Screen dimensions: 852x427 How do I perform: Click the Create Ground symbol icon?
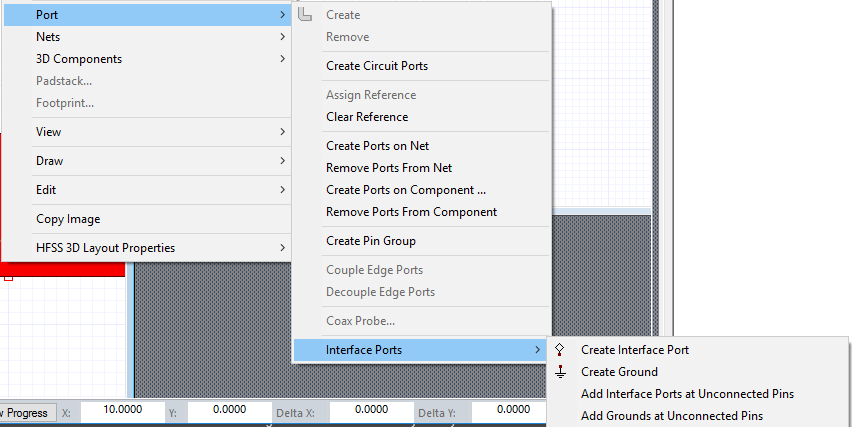560,372
